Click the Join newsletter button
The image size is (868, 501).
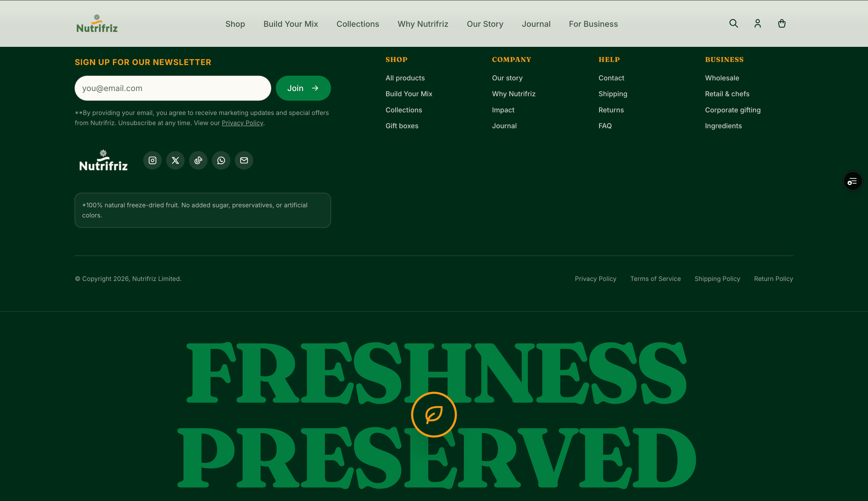click(x=303, y=88)
